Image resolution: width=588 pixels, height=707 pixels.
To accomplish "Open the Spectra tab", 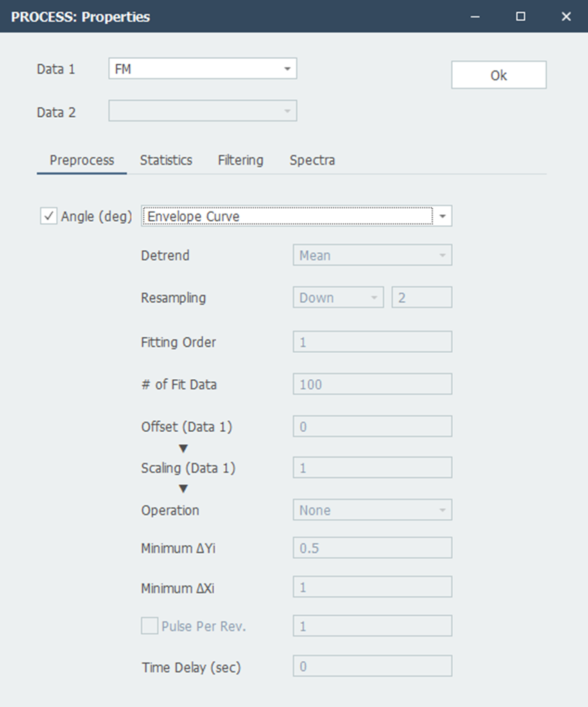I will [312, 160].
